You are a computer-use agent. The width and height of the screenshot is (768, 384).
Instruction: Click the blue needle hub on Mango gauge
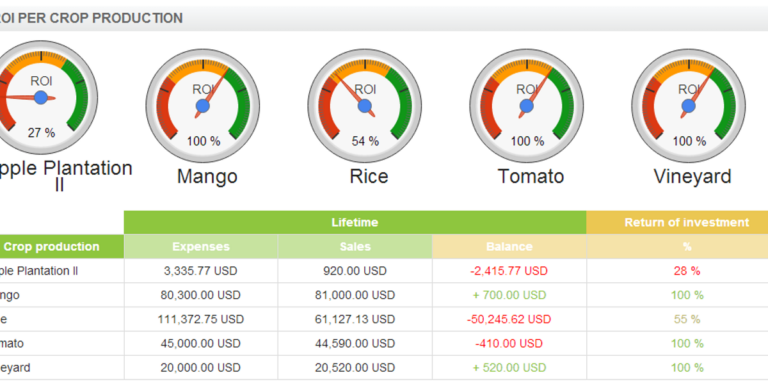203,106
